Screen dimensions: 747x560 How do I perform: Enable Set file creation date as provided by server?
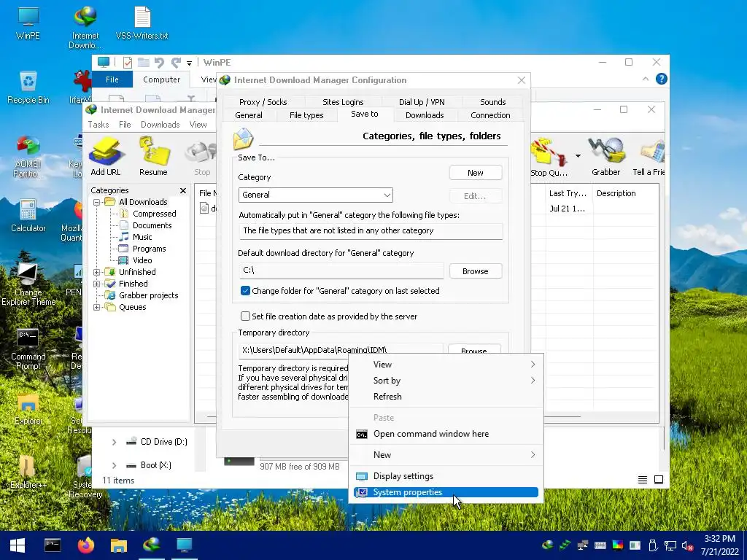click(245, 316)
